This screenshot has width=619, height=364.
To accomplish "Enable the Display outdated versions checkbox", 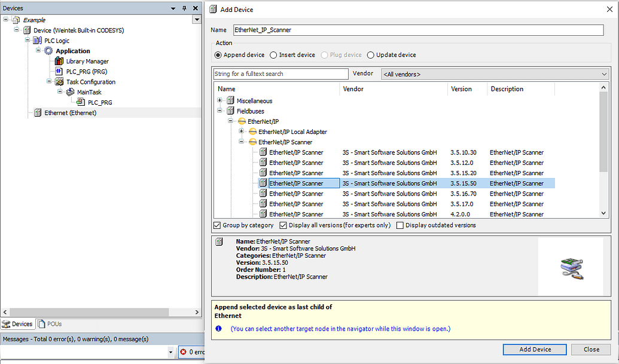I will 400,225.
